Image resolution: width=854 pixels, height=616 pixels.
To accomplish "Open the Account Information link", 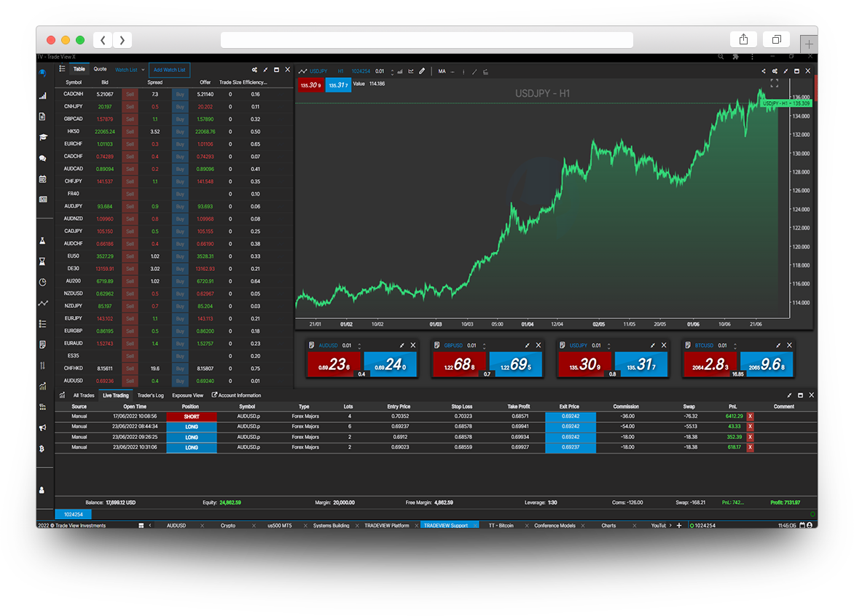I will tap(237, 395).
